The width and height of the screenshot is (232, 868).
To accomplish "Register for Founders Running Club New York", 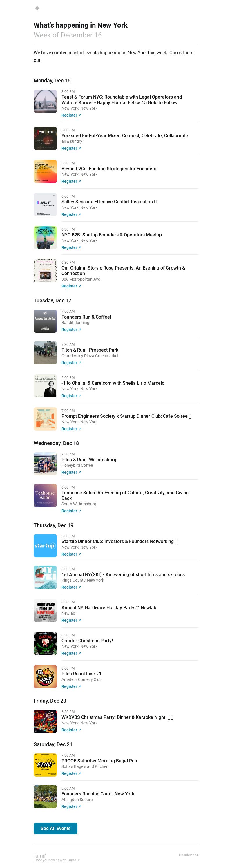I will pos(71,806).
